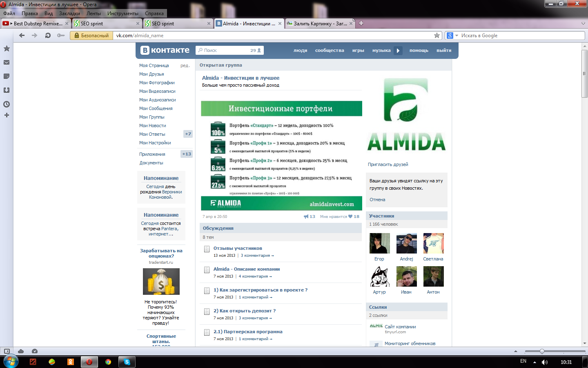The height and width of the screenshot is (368, 588).
Task: Open the Мои Сообщения link in the left menu
Action: pos(156,108)
